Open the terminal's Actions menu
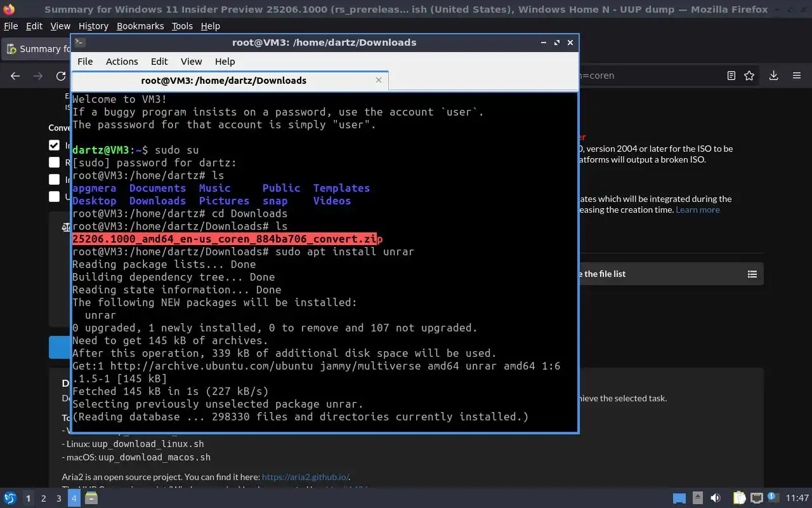812x508 pixels. click(x=122, y=62)
